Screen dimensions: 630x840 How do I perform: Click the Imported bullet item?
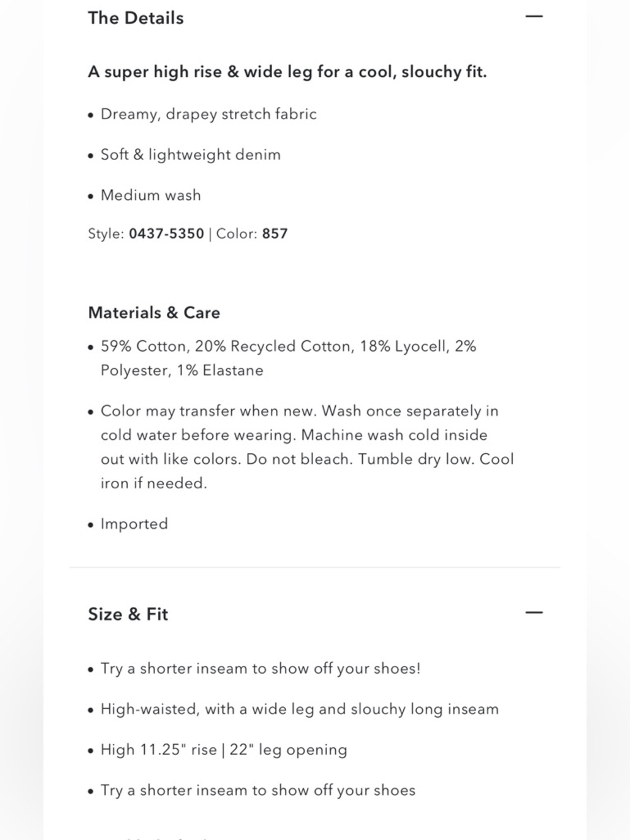134,524
